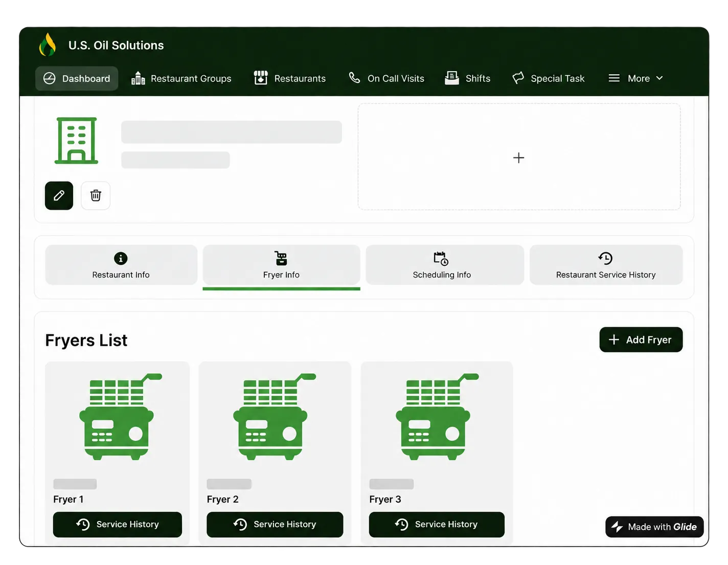This screenshot has width=728, height=565.
Task: Click the plus icon in the dashed upload area
Action: (x=518, y=157)
